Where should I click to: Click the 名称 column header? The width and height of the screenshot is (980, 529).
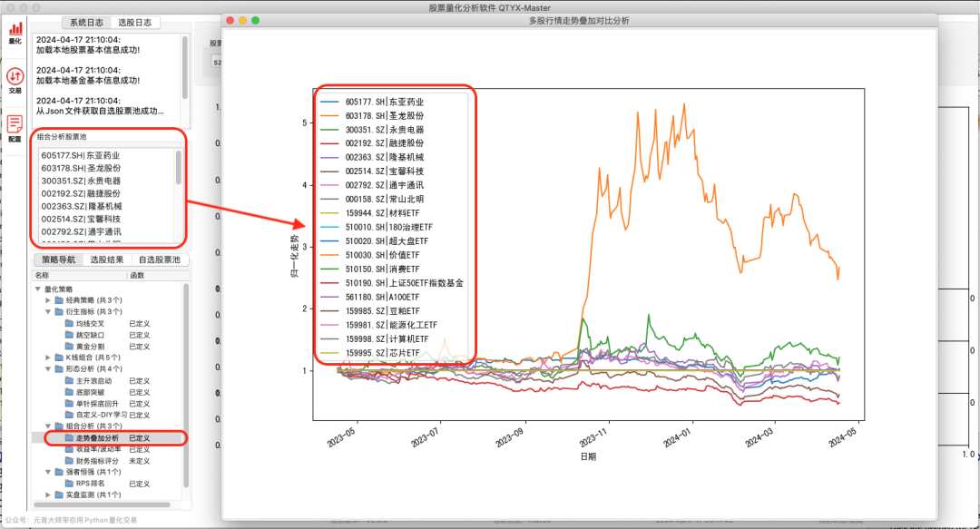80,275
